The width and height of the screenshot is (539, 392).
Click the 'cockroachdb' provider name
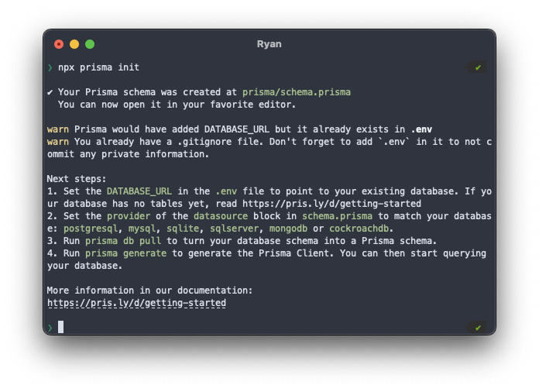359,229
